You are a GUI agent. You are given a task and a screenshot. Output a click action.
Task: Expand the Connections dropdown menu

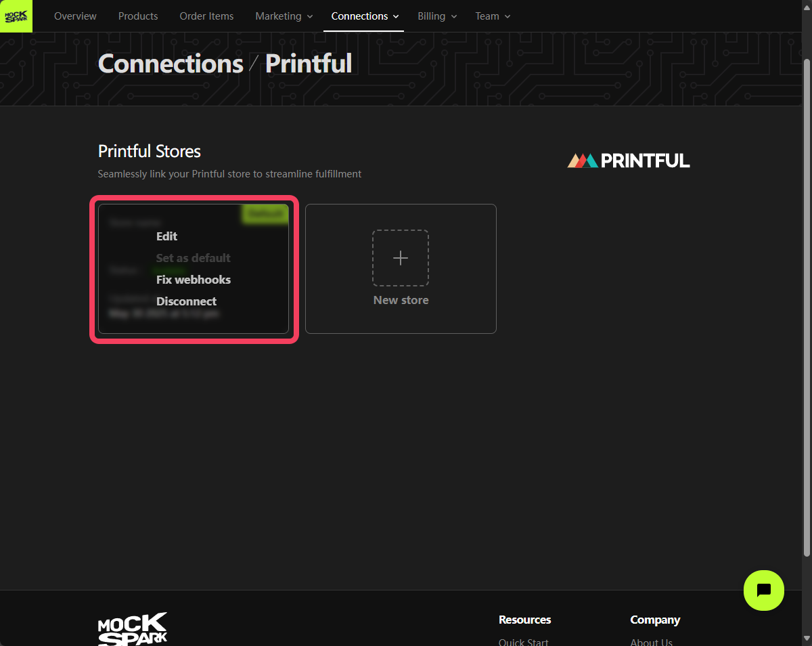[365, 16]
